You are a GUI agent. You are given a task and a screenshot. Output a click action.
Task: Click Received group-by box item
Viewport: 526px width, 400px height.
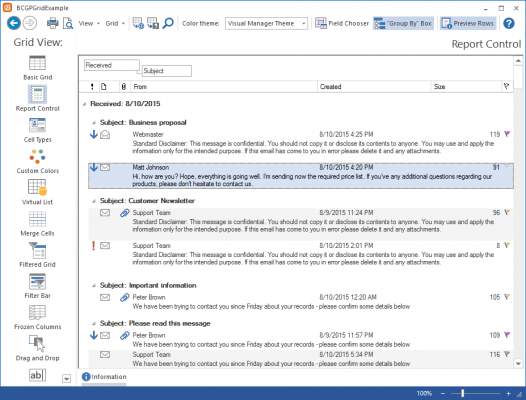112,65
